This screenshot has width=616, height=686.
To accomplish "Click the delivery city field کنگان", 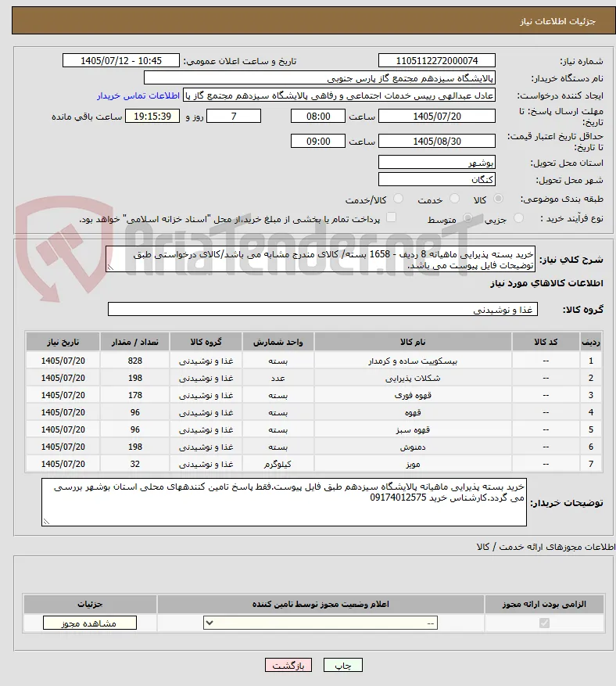I will (x=437, y=179).
